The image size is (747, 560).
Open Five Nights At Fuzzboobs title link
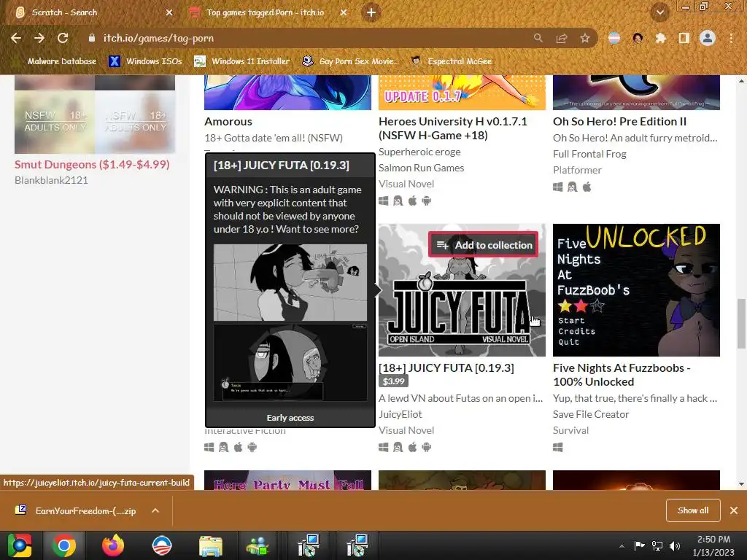(622, 375)
